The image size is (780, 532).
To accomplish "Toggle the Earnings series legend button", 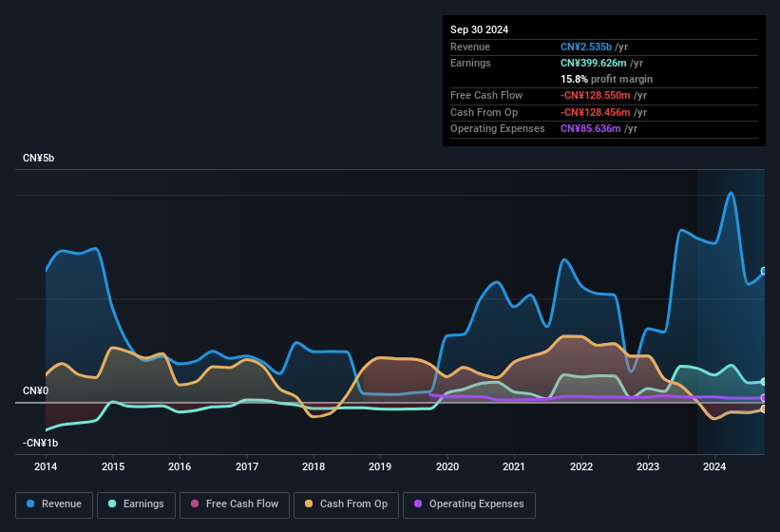I will [136, 504].
